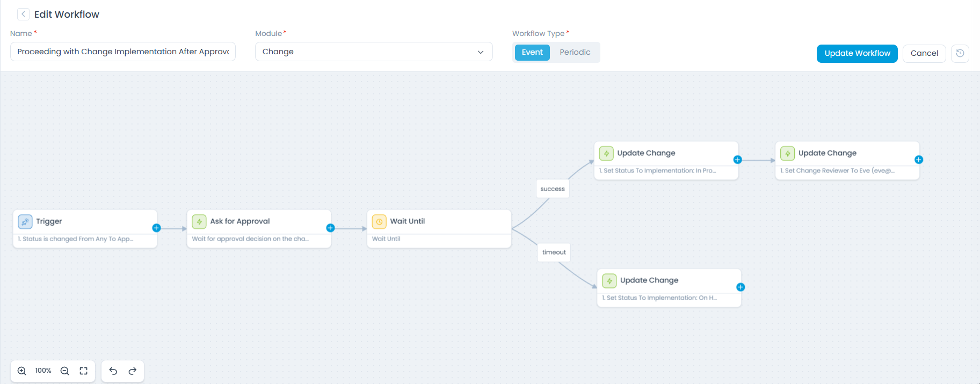Viewport: 980px width, 384px height.
Task: Click the Module dropdown chevron arrow
Action: [481, 52]
